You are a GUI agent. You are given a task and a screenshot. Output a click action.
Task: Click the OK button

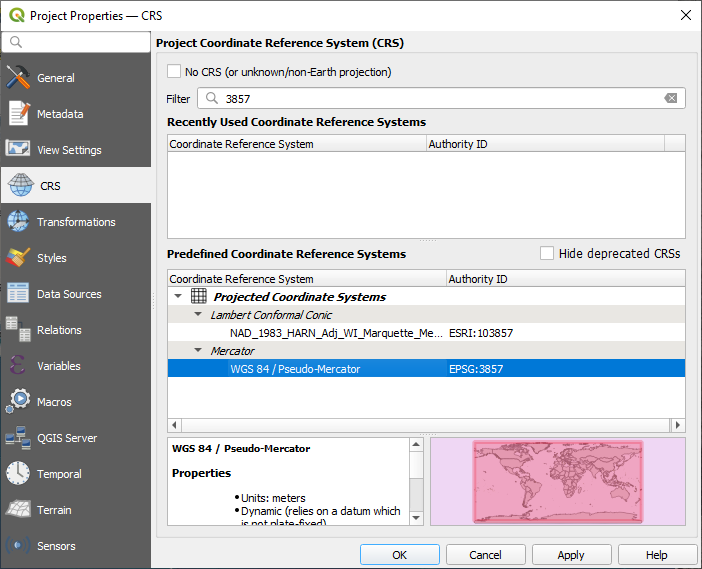[x=399, y=555]
